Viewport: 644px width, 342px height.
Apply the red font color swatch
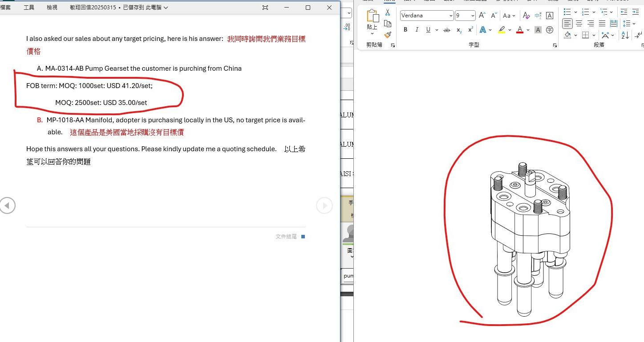(519, 30)
